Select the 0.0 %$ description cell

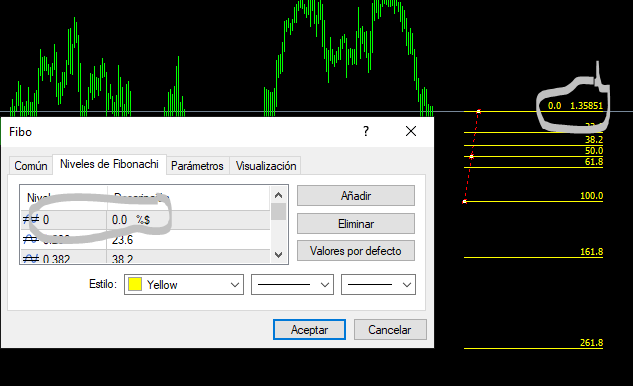(x=189, y=220)
